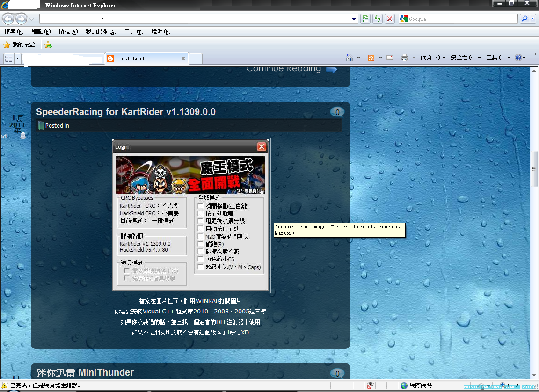Click the Read Mail envelope icon
This screenshot has width=539, height=392.
click(x=390, y=58)
